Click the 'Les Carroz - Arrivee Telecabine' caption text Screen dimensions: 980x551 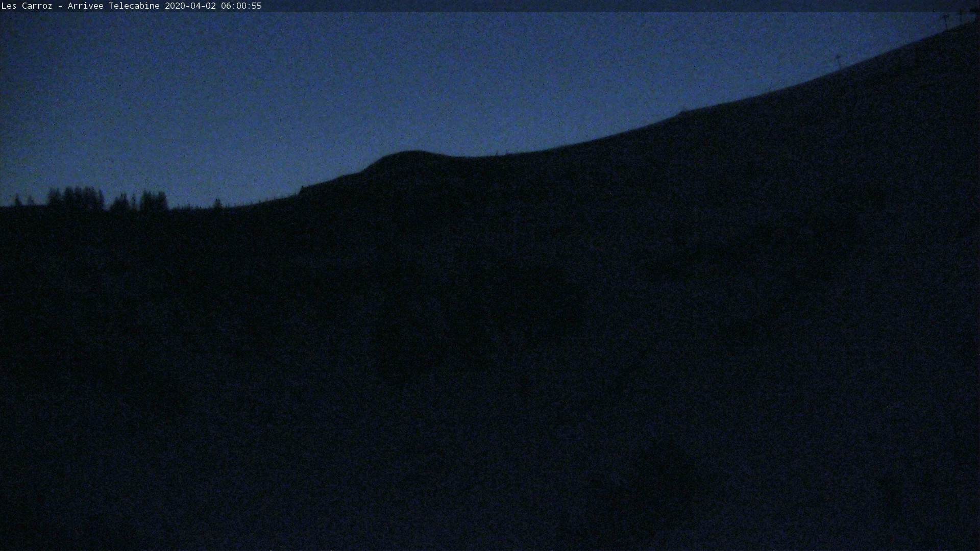[x=81, y=6]
